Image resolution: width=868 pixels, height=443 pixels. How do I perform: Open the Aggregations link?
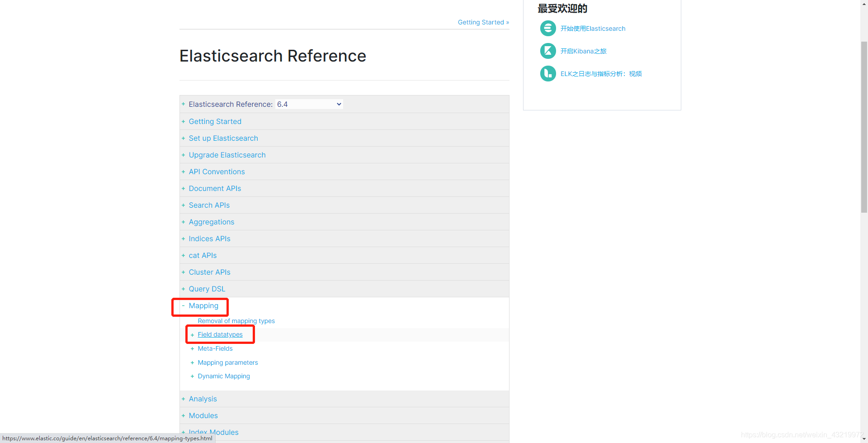[212, 222]
